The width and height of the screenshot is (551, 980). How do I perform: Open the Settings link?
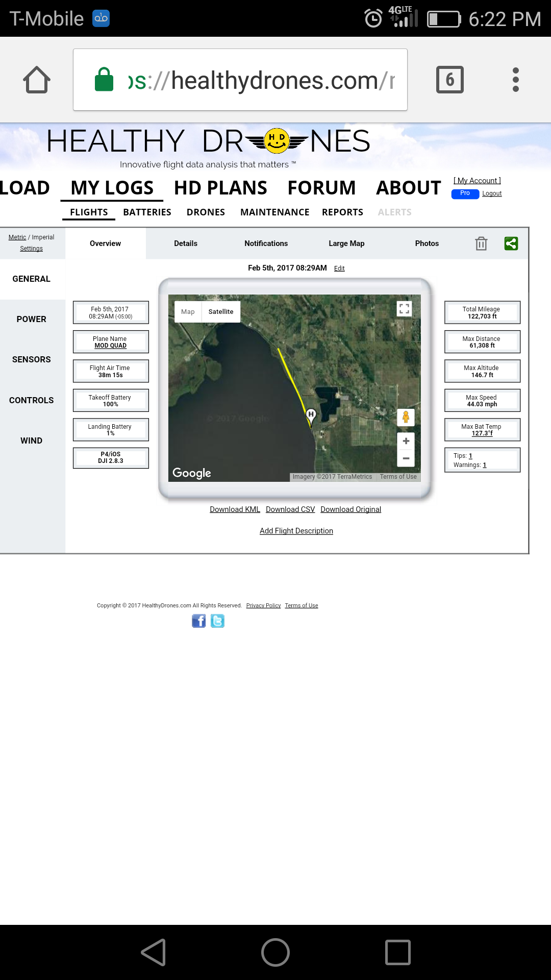pos(32,249)
